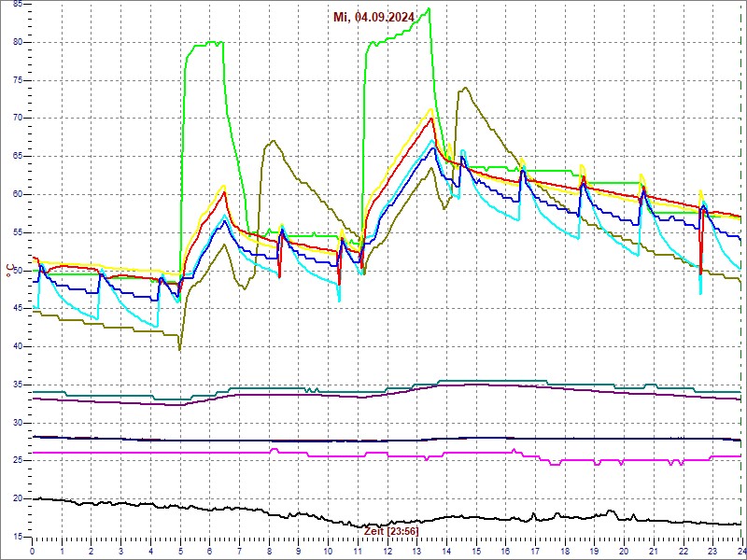Select the 65 value on the temperature axis
747x560 pixels.
click(x=17, y=156)
